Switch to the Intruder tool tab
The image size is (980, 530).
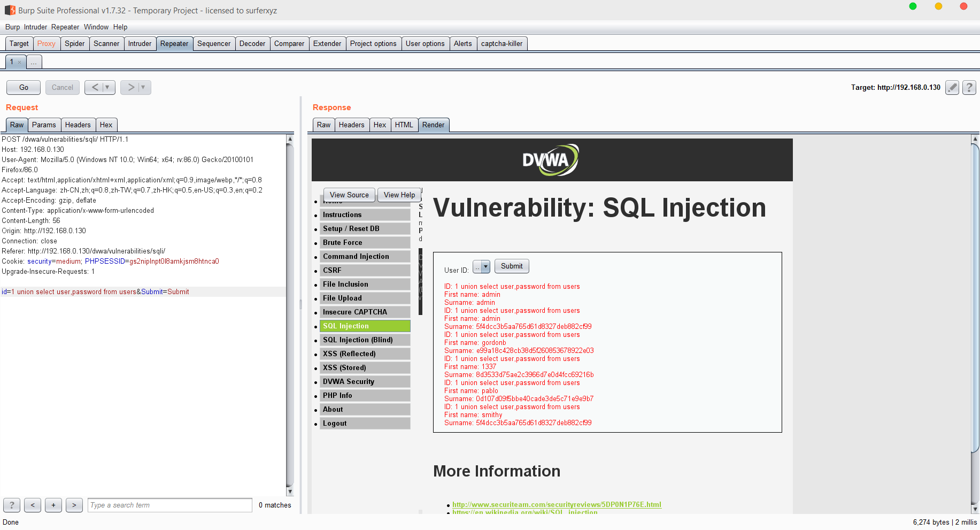(x=140, y=43)
